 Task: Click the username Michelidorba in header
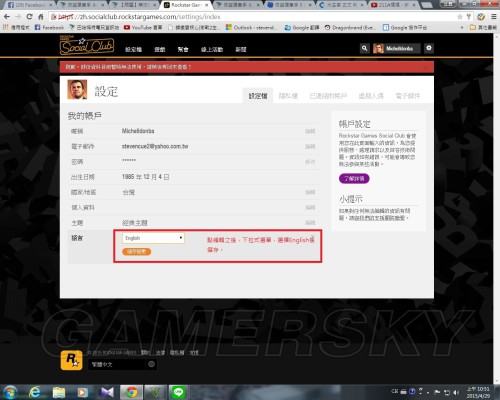coord(399,49)
